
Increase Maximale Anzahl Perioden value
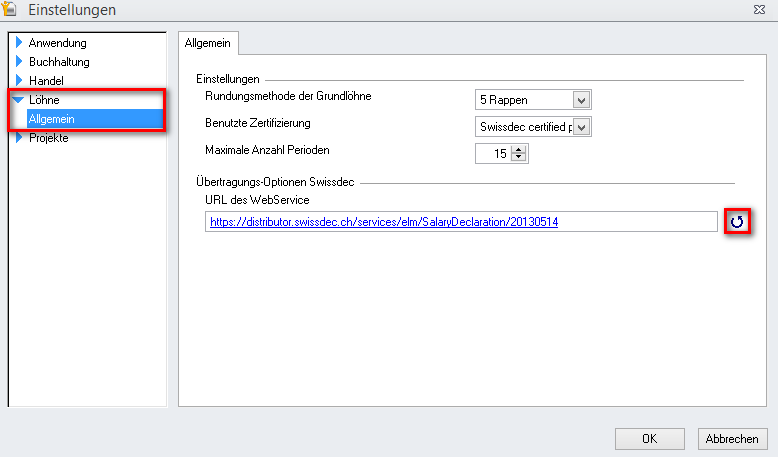tap(519, 149)
